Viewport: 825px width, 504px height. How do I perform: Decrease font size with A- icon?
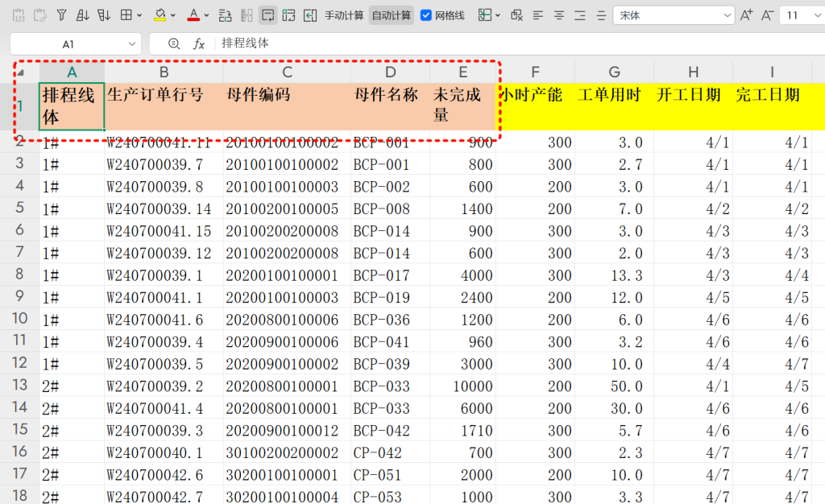767,15
